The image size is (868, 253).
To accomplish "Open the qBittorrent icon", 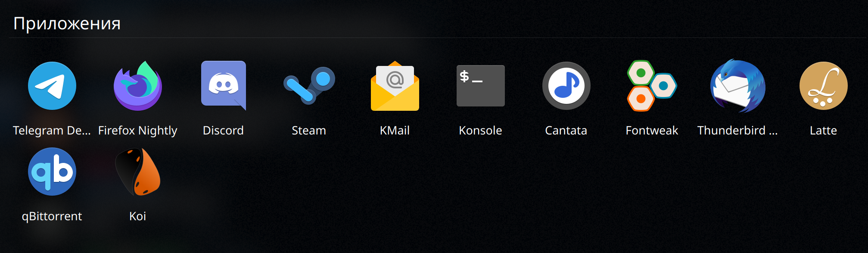I will [x=52, y=172].
